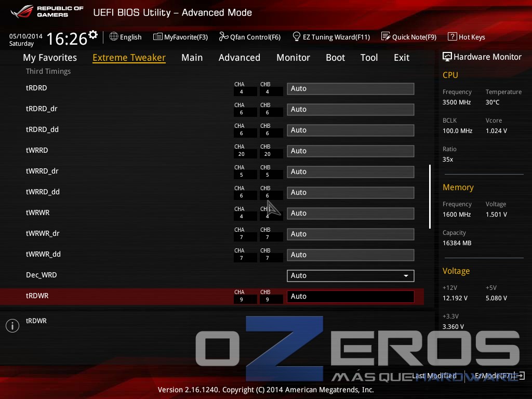532x399 pixels.
Task: Click the tWRWR_dr Auto value field
Action: [x=351, y=234]
